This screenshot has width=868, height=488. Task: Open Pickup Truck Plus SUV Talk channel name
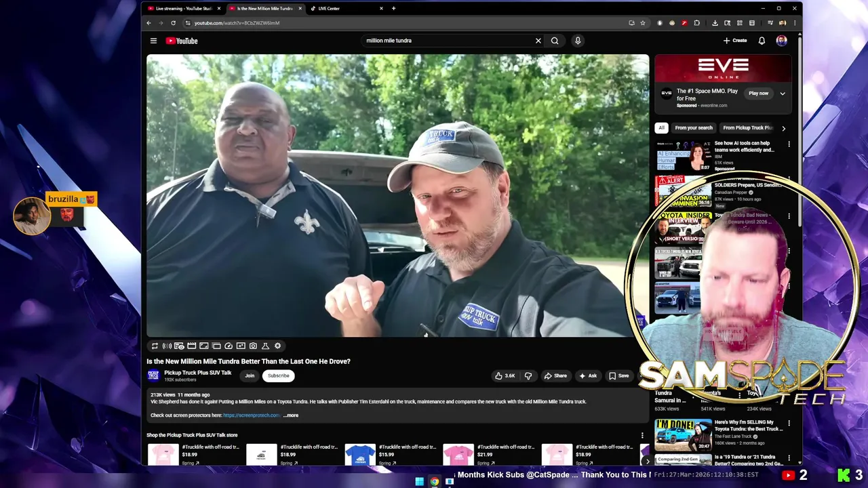197,373
